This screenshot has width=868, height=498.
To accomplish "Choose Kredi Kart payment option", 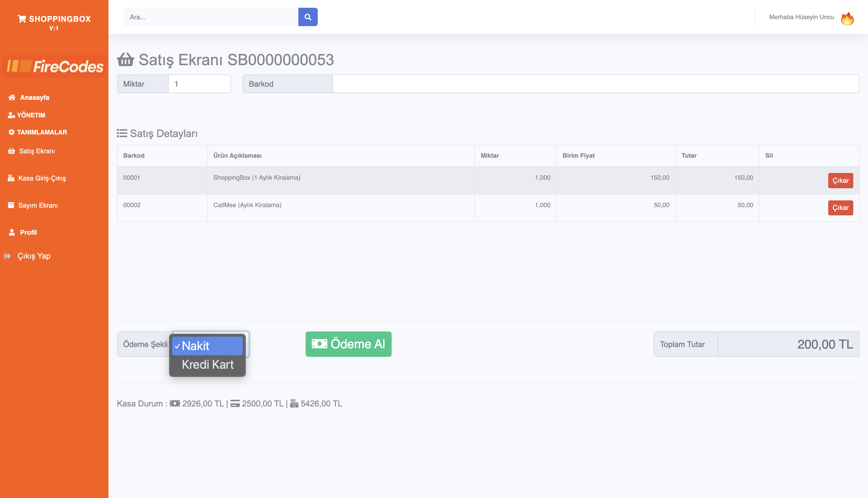I will [207, 364].
